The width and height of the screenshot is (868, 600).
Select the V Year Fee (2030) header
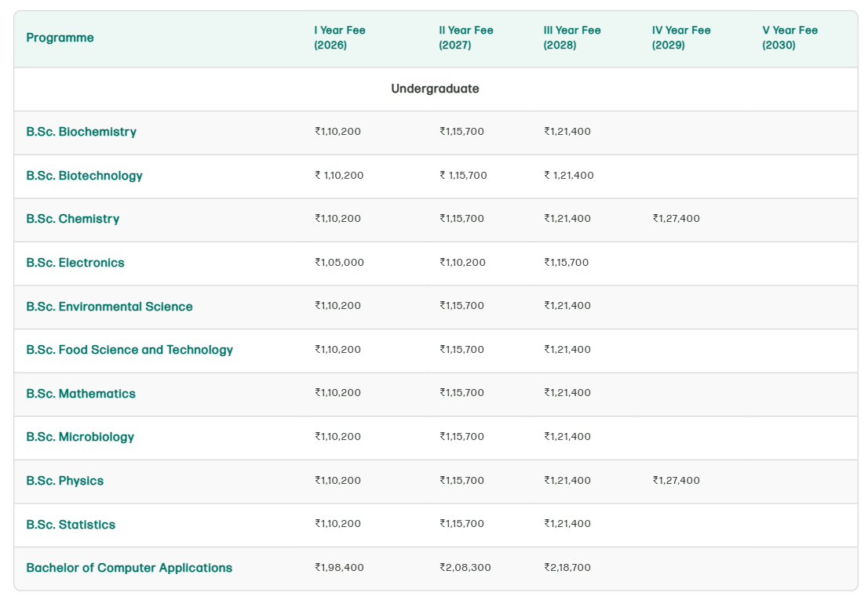point(789,37)
